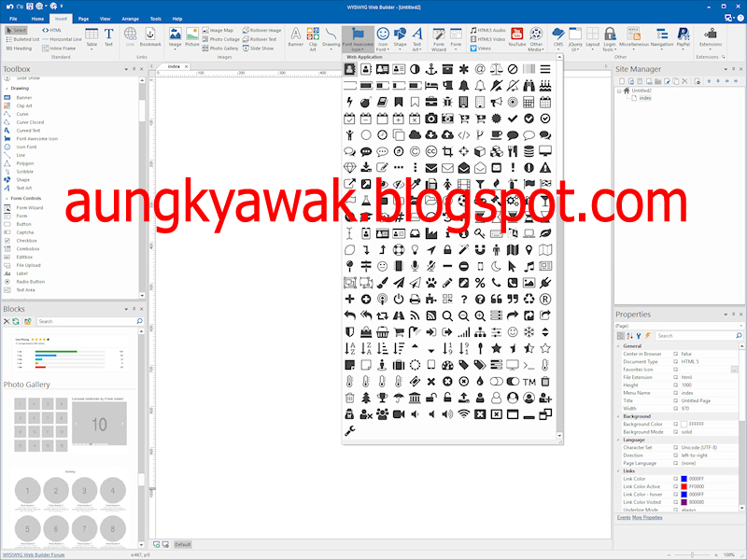Open the Tools ribbon tab

[x=156, y=19]
